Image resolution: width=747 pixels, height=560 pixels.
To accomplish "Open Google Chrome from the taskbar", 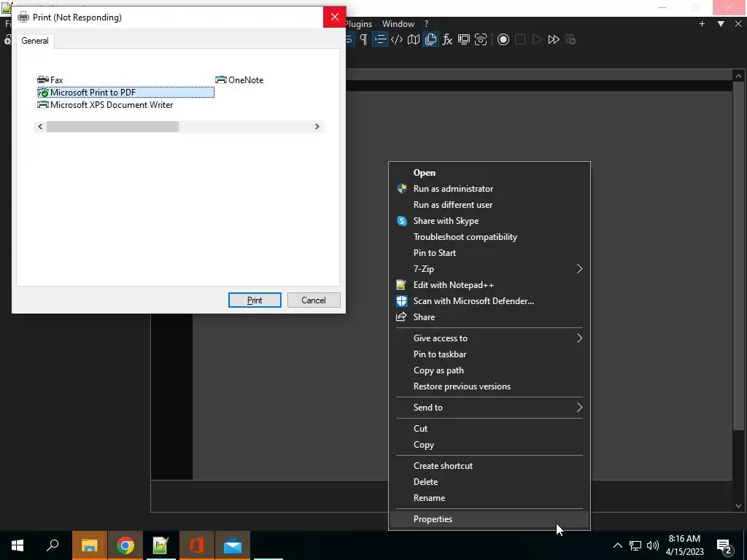I will click(125, 545).
